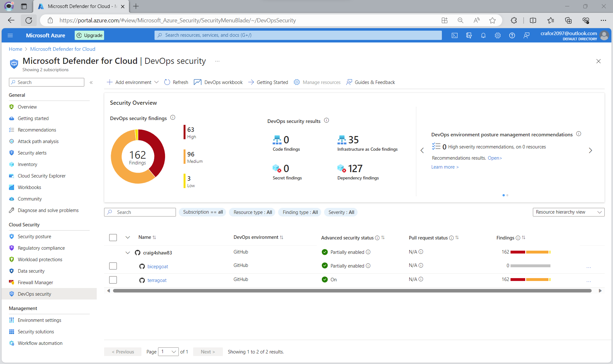Viewport: 613px width, 364px height.
Task: Expand the Add environment dropdown
Action: (156, 82)
